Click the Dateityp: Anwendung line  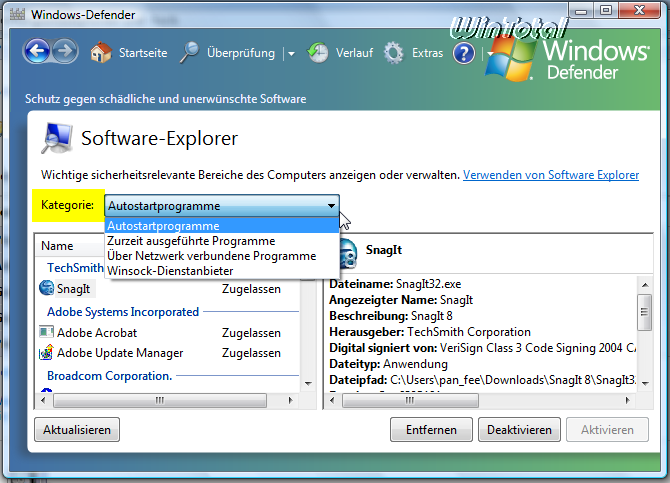[x=388, y=364]
